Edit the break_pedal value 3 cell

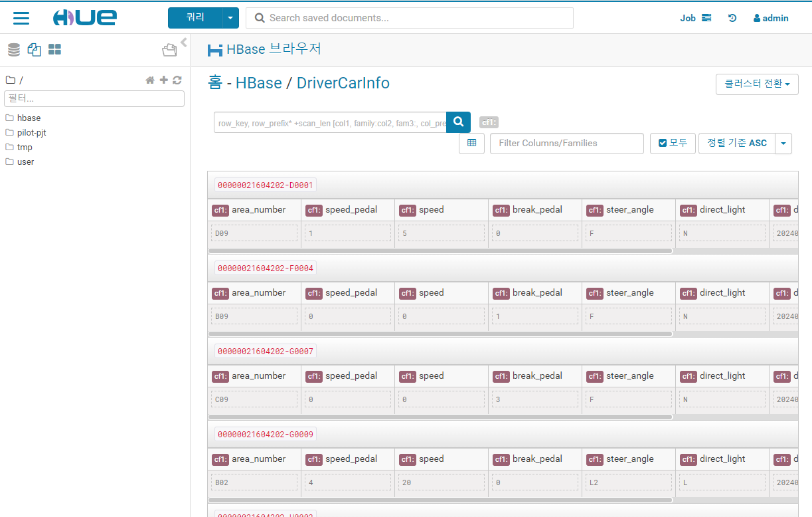tap(535, 399)
